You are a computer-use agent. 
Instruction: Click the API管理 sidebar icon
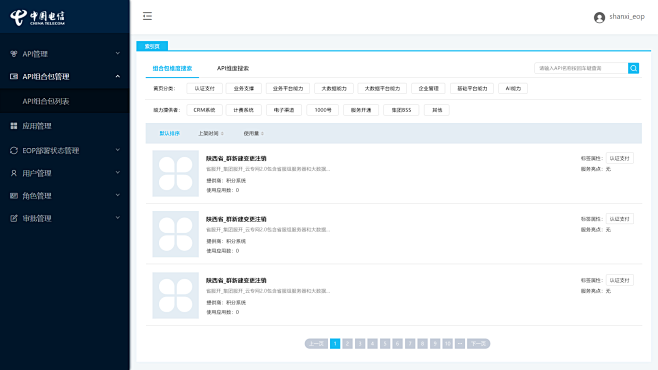tap(14, 54)
